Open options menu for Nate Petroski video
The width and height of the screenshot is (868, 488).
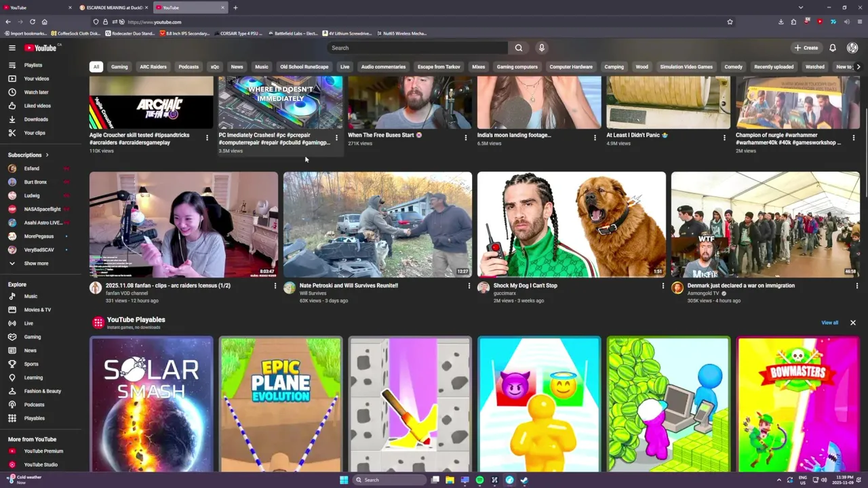point(469,286)
